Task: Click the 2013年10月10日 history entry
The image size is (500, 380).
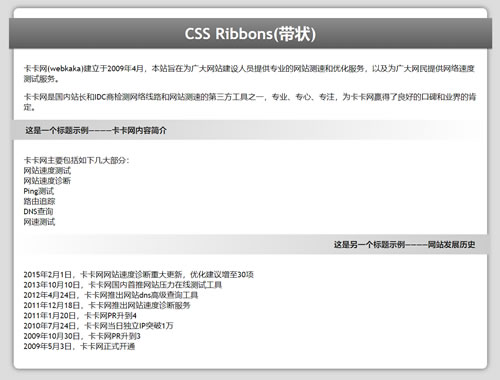Action: coord(123,285)
